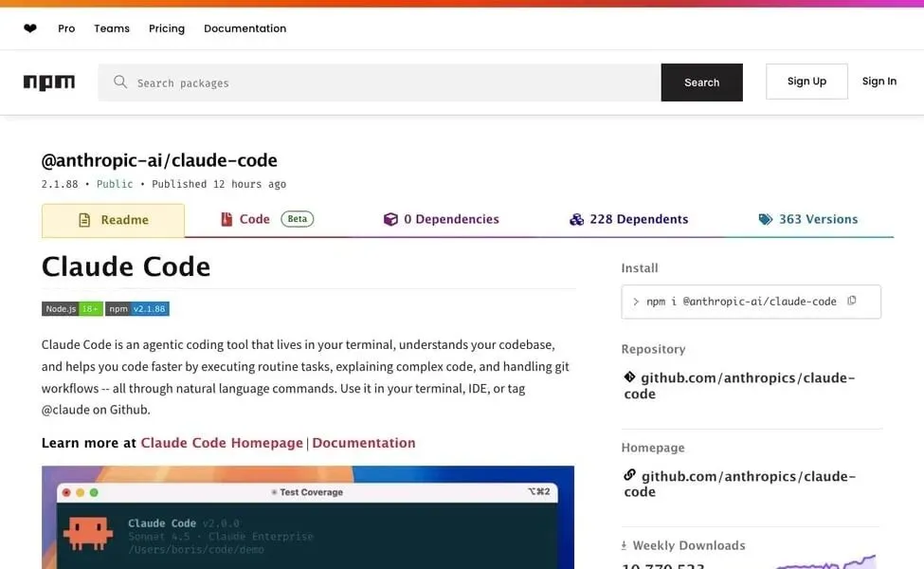Viewport: 924px width, 569px height.
Task: Click the version number 2.1.88
Action: tap(60, 184)
